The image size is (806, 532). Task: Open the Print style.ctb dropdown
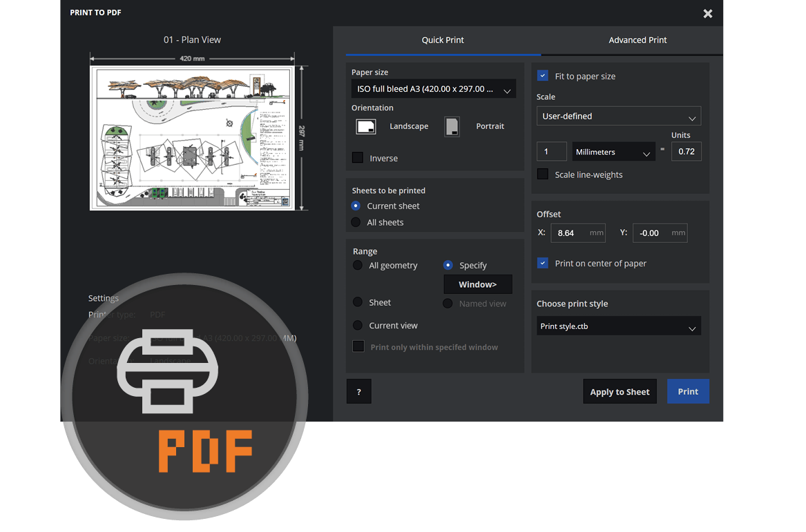pyautogui.click(x=618, y=326)
